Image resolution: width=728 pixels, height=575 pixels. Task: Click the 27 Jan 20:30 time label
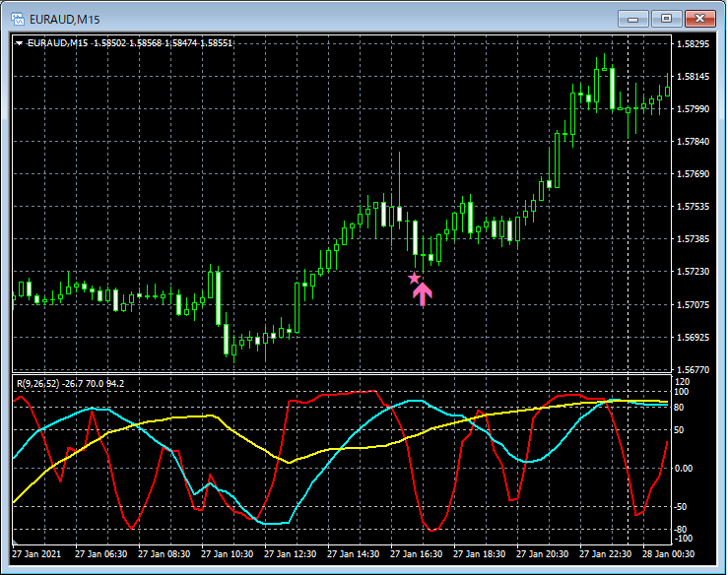(x=542, y=554)
